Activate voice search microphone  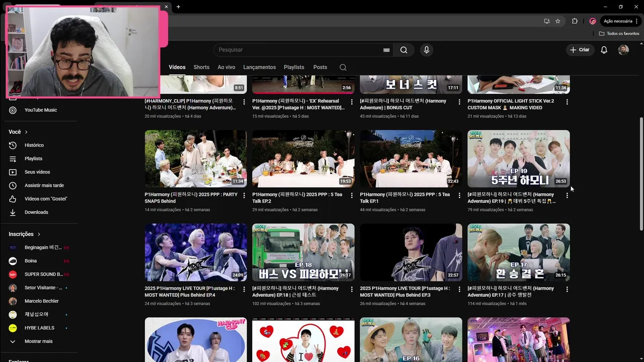(427, 50)
